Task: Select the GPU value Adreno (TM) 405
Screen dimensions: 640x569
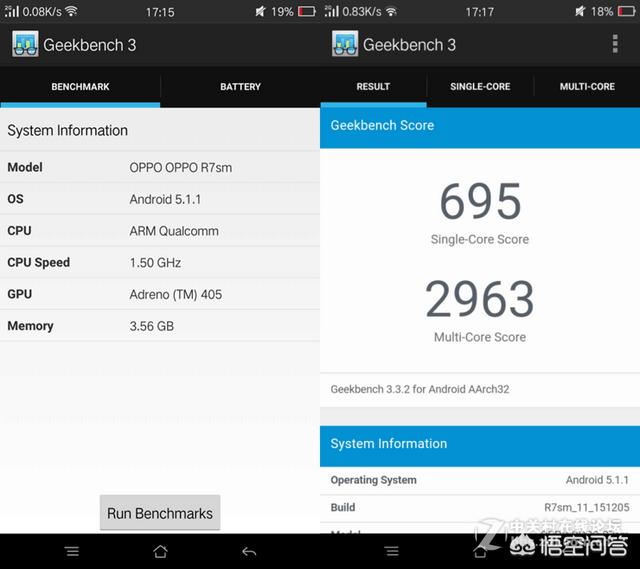Action: click(176, 294)
